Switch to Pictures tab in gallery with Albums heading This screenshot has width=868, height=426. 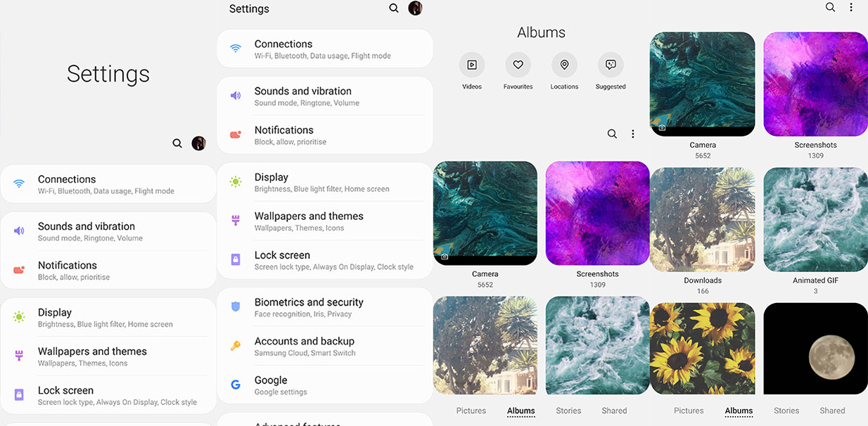(x=471, y=411)
